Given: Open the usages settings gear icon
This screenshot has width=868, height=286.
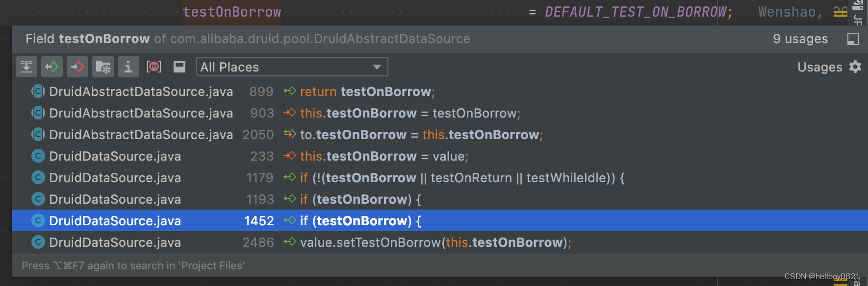Looking at the screenshot, I should 855,67.
